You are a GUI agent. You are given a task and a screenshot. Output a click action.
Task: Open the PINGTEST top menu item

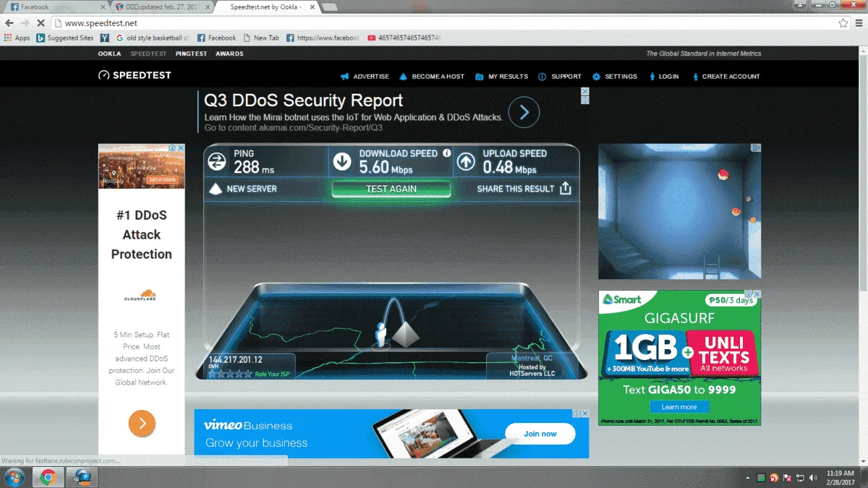pos(191,53)
